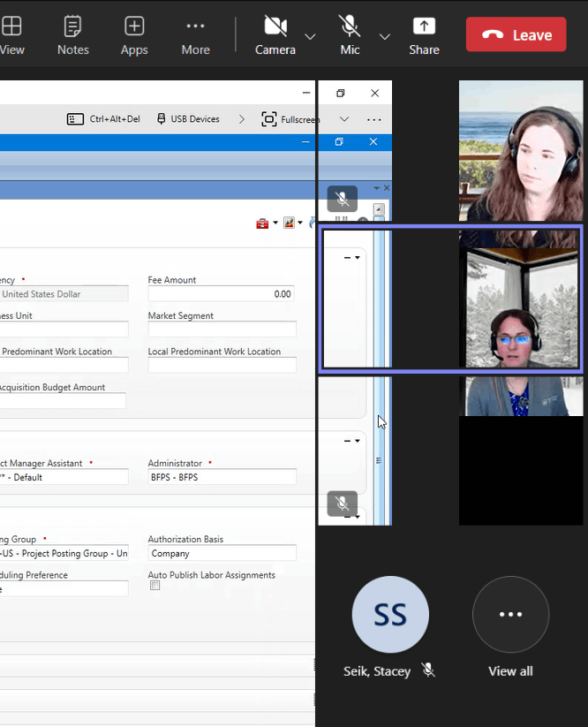This screenshot has height=727, width=588.
Task: Click the Share content button
Action: click(424, 35)
